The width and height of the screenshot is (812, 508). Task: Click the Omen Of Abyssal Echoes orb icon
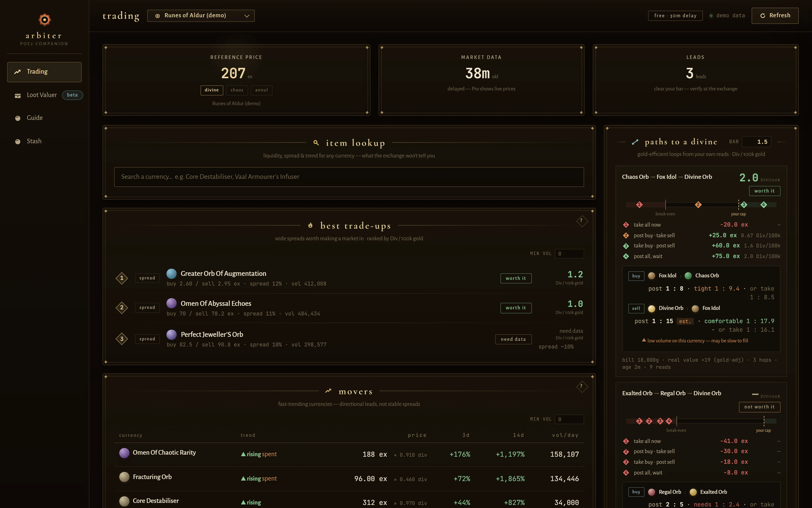(172, 303)
